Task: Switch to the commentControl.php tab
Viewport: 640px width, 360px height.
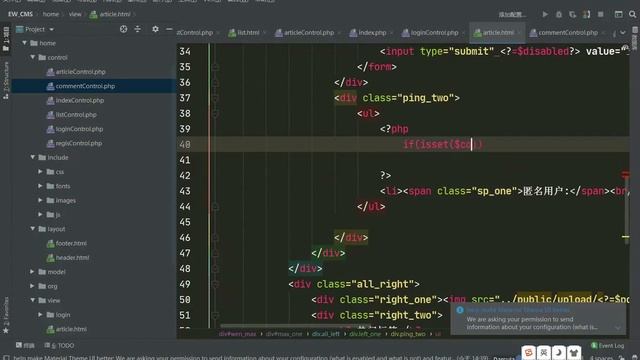Action: [x=567, y=33]
